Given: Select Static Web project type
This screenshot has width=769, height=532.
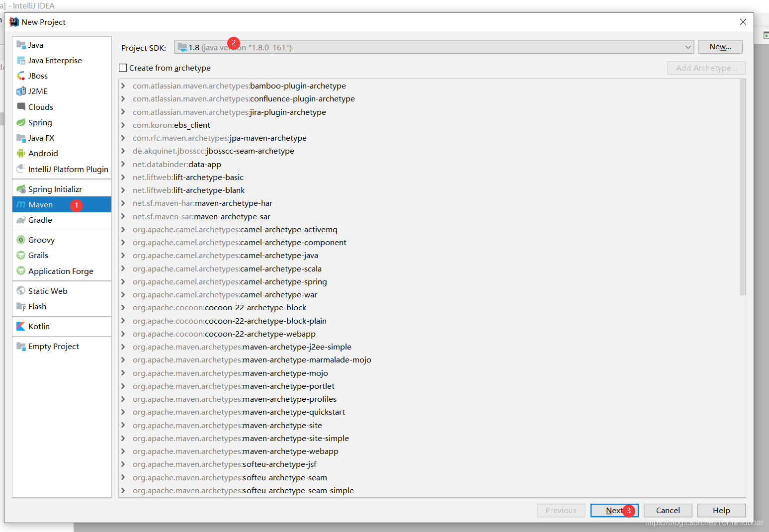Looking at the screenshot, I should click(x=62, y=291).
